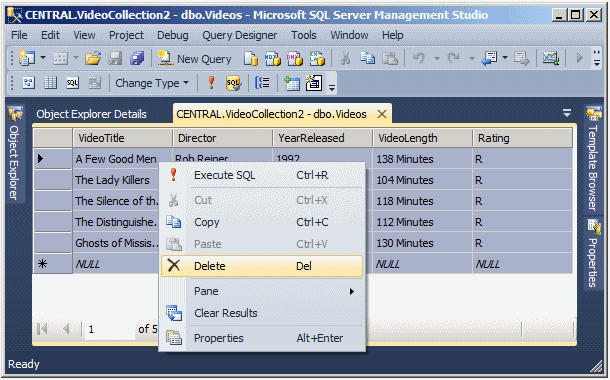Click the Move Previous record button
This screenshot has width=610, height=380.
click(x=66, y=329)
